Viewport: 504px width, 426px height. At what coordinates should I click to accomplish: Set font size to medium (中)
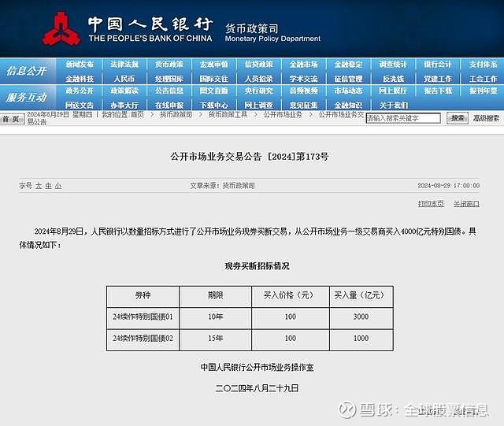pos(49,186)
